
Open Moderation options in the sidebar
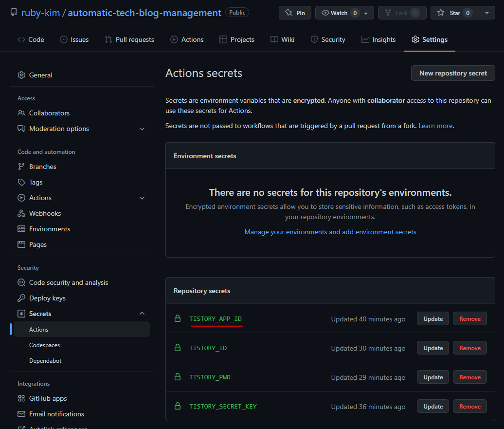click(x=59, y=129)
